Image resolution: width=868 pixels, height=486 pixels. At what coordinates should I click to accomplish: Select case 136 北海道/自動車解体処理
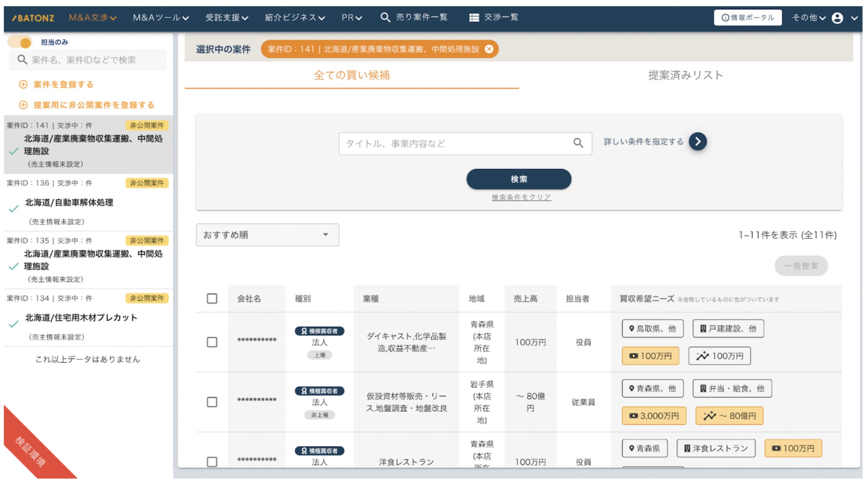tap(69, 203)
